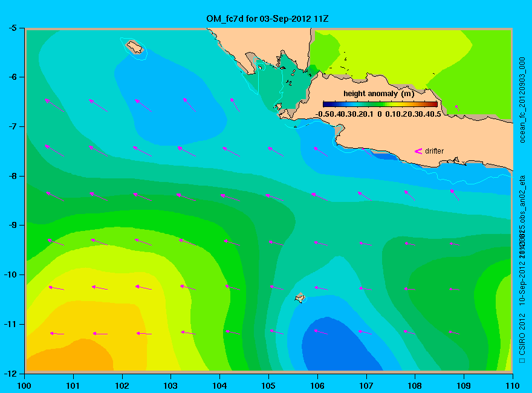This screenshot has width=532, height=393.
Task: Click the plot title 'OM_fc7d for 03-Sep-2012 11Z'
Action: [267, 19]
